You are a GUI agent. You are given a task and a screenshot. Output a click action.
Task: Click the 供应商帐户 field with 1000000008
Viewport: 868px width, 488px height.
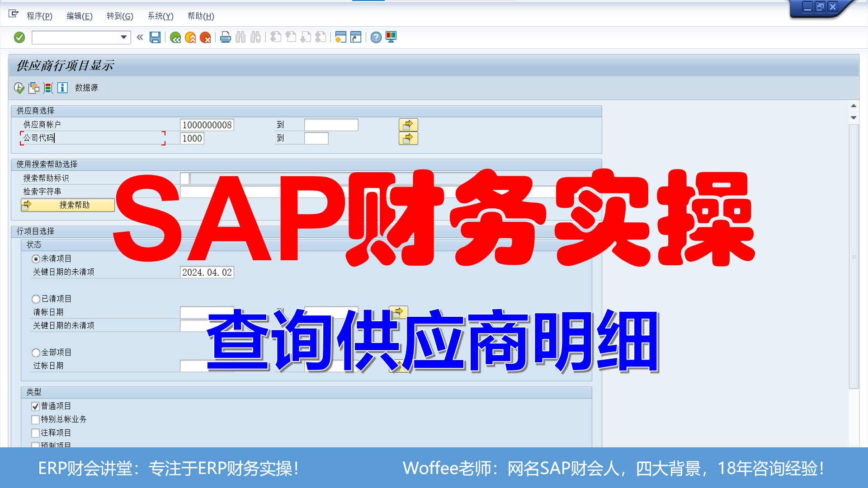207,125
